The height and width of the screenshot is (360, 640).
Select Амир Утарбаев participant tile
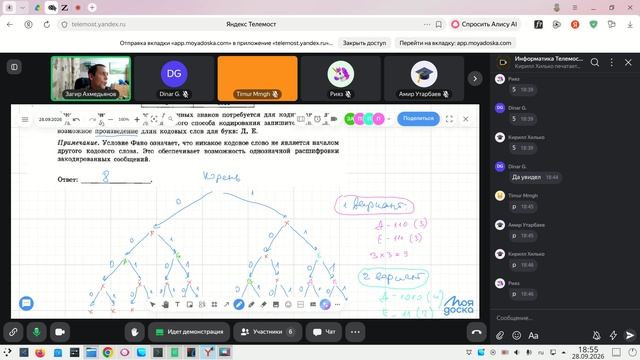tap(424, 78)
